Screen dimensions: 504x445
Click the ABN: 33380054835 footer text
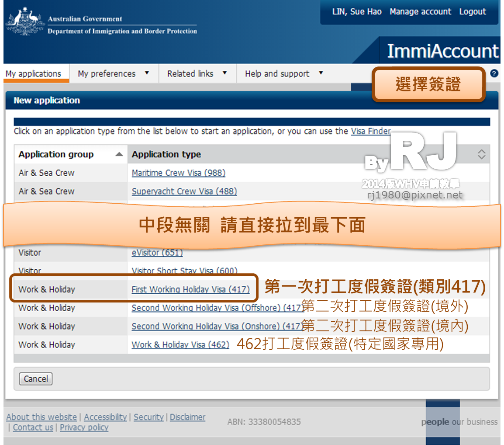pos(264,422)
